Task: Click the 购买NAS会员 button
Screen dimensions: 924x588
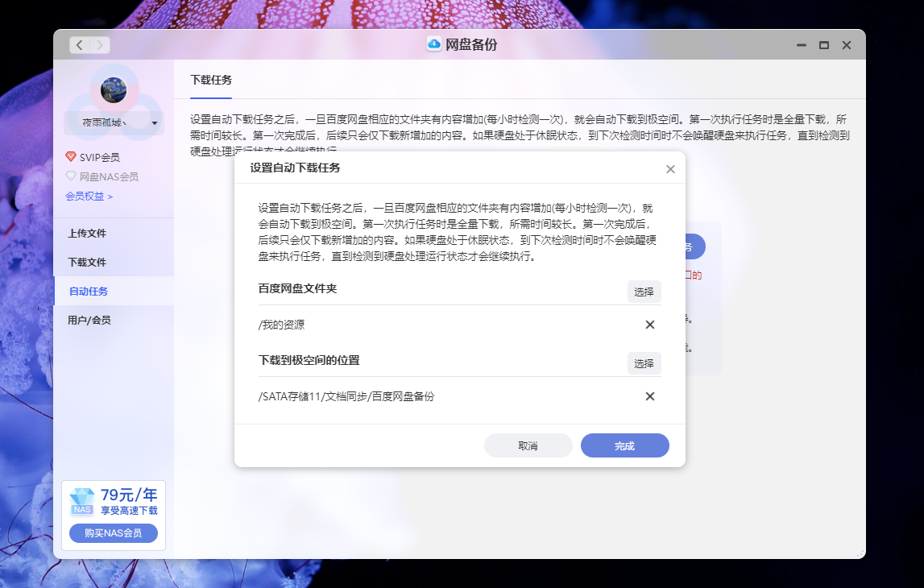Action: (x=113, y=532)
